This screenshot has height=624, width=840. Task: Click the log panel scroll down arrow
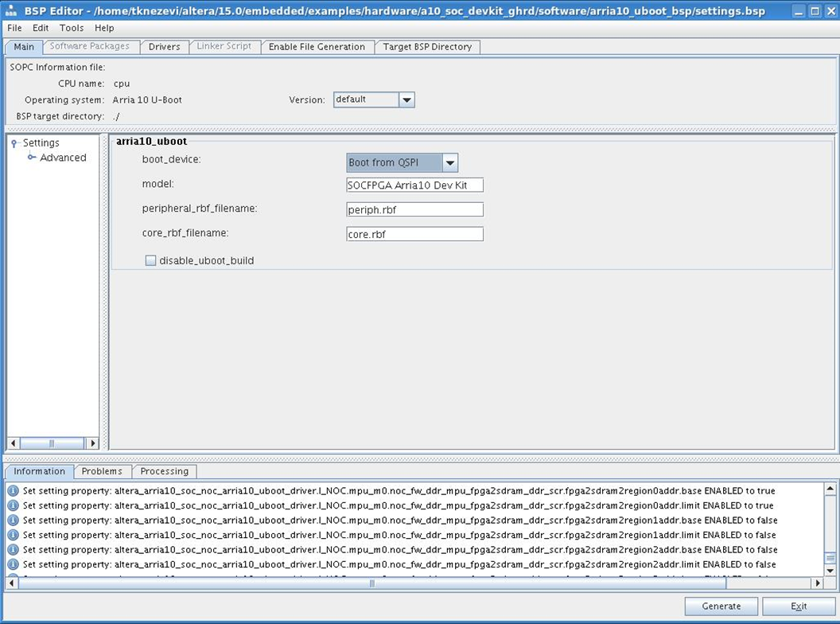pyautogui.click(x=830, y=571)
